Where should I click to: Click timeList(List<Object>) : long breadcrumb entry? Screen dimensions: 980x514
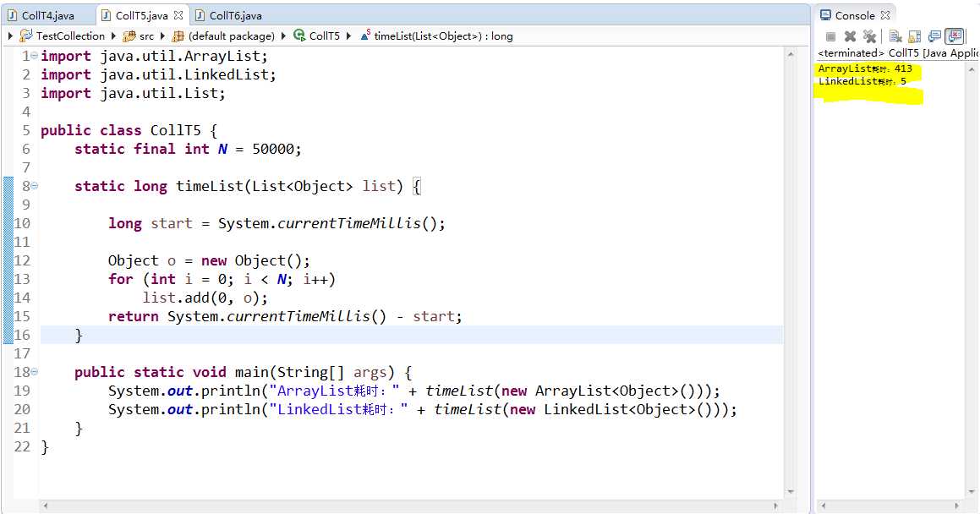[x=443, y=36]
